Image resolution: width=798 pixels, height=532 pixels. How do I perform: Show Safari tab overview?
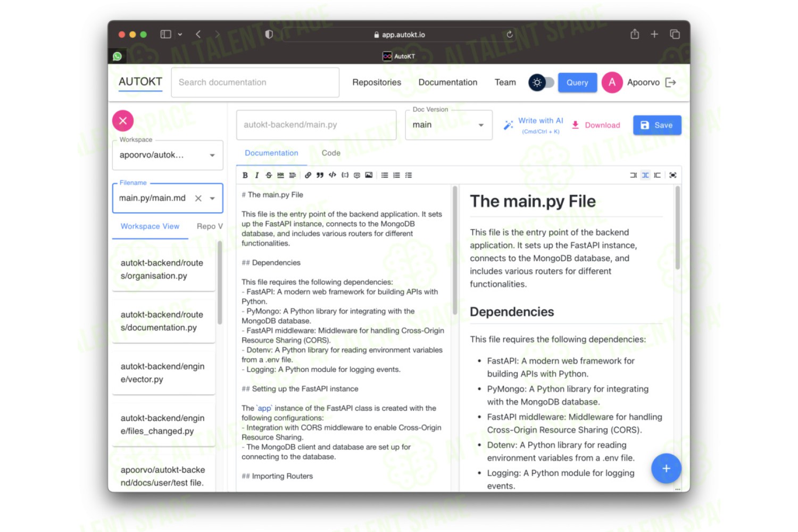675,34
